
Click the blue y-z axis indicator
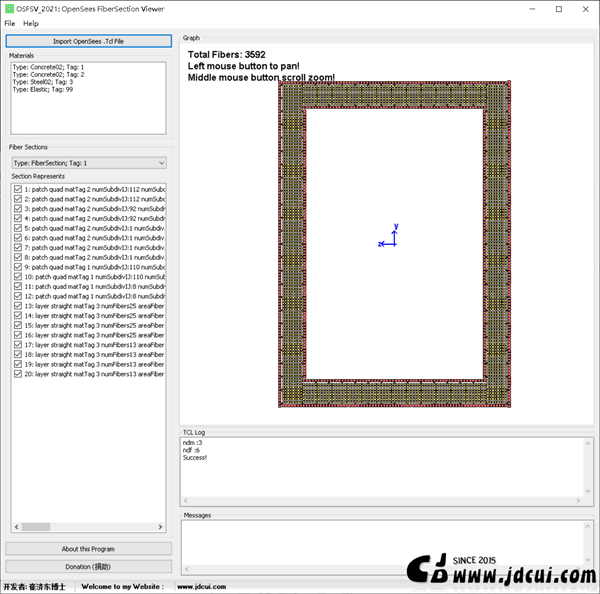[x=389, y=236]
